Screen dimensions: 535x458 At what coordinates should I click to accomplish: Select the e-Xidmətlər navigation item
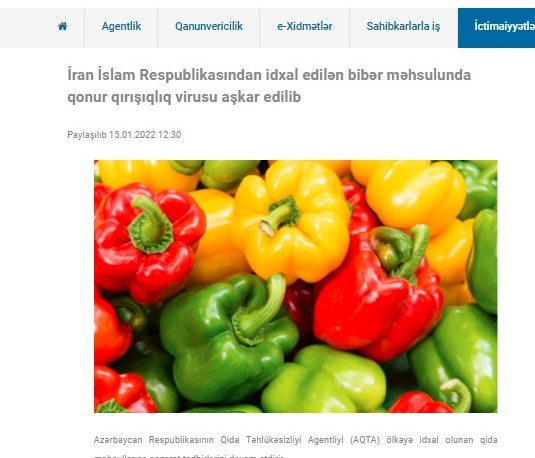tap(304, 26)
